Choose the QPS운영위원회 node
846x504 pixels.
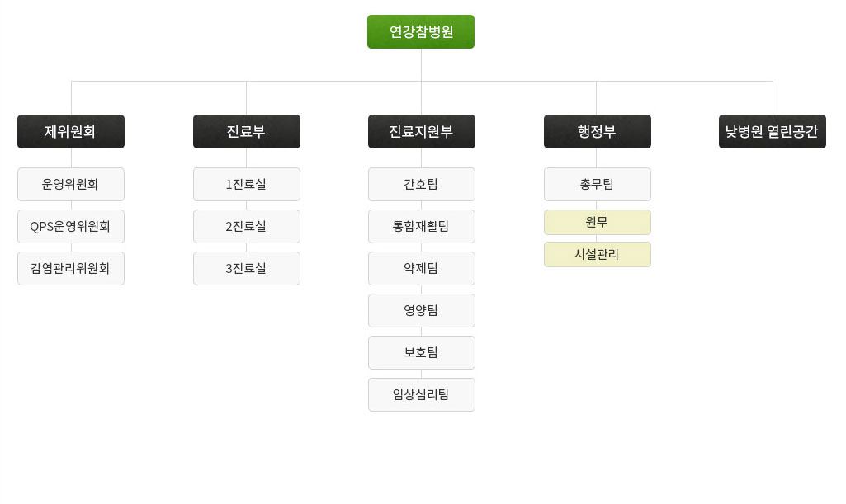(71, 226)
